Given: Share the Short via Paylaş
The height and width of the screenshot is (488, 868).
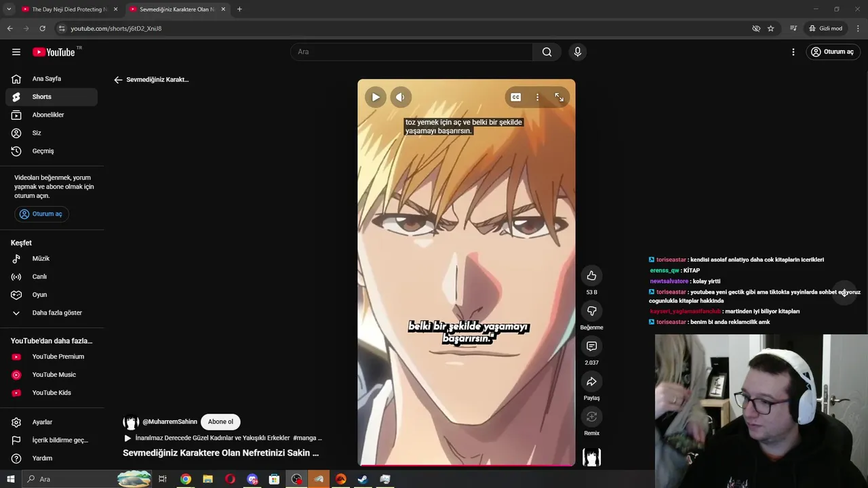Looking at the screenshot, I should (591, 382).
